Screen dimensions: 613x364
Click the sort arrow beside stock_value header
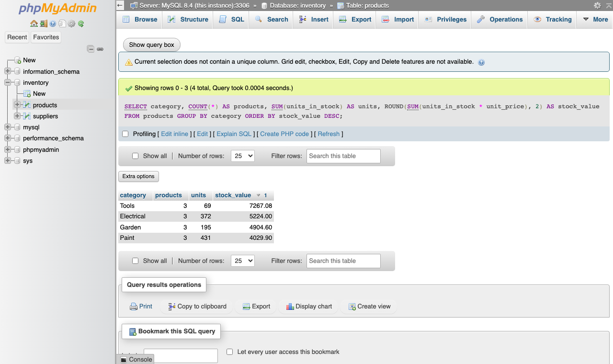tap(259, 195)
